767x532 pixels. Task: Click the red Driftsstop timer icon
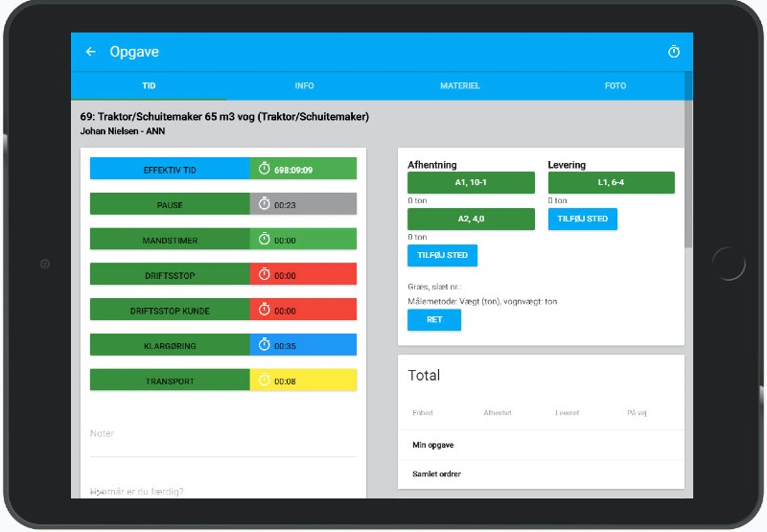pos(265,275)
